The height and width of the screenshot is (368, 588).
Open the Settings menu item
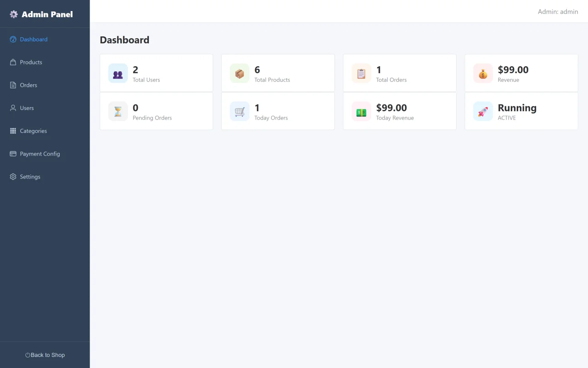coord(45,177)
